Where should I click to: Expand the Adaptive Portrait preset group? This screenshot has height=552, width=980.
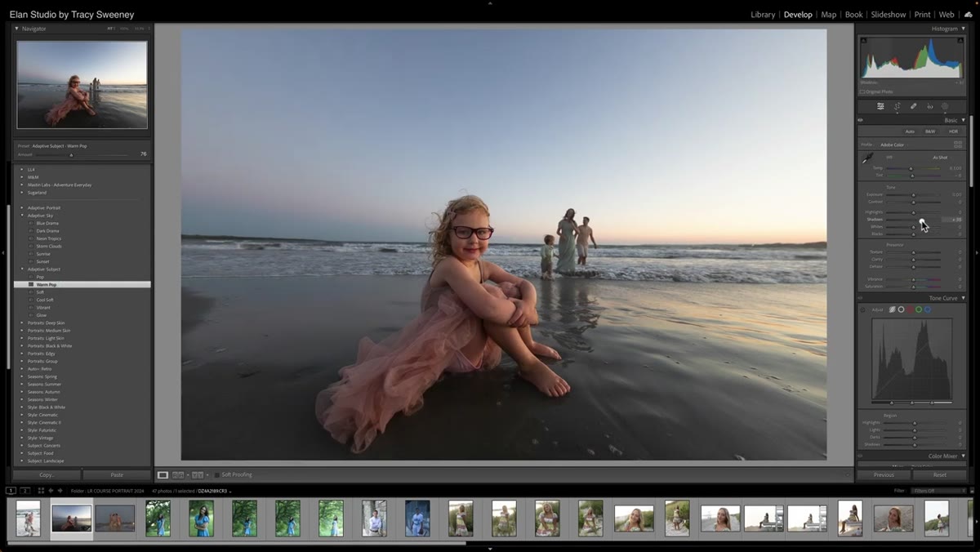pyautogui.click(x=22, y=207)
